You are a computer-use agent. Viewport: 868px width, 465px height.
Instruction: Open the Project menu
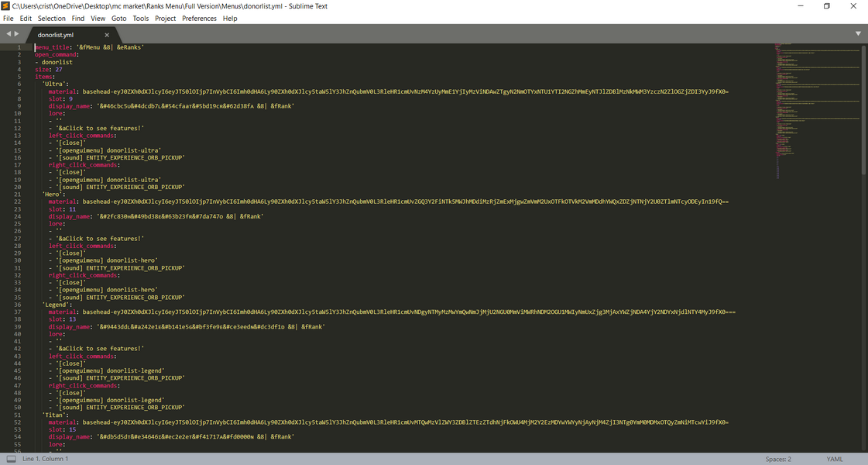pos(166,19)
